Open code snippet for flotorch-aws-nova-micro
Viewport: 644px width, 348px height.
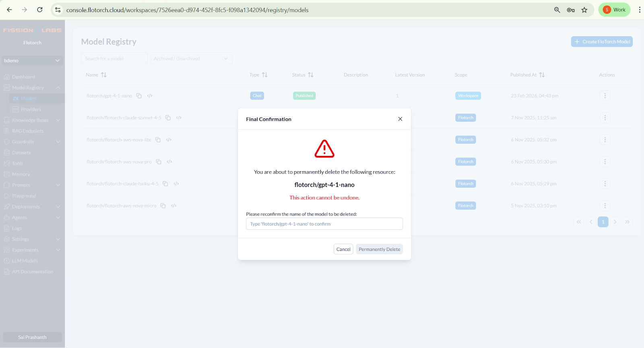pyautogui.click(x=174, y=206)
